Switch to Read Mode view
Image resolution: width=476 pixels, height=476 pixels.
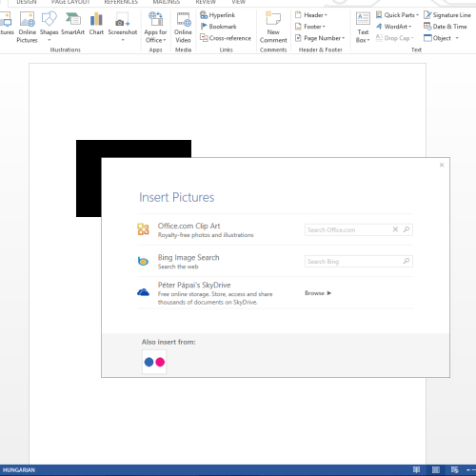pyautogui.click(x=416, y=469)
